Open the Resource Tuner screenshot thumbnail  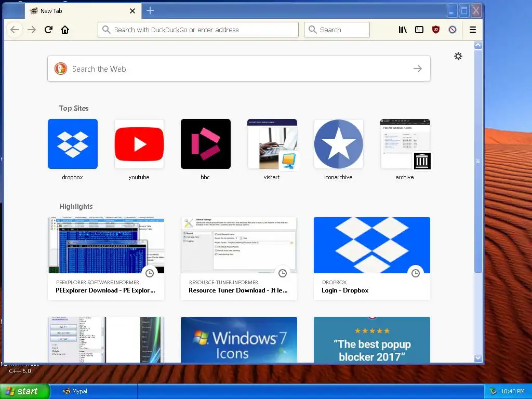click(x=239, y=245)
